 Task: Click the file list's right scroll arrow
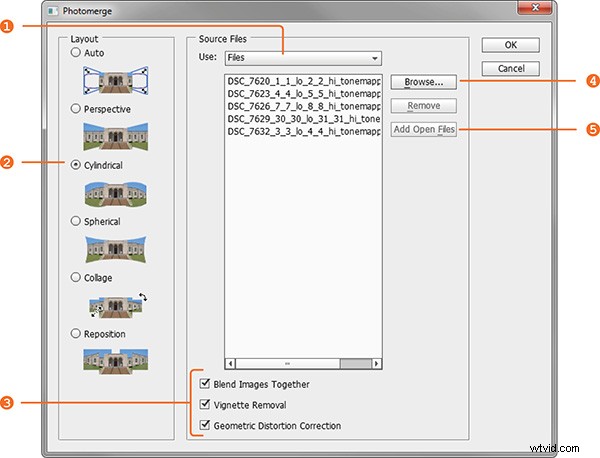click(x=375, y=364)
